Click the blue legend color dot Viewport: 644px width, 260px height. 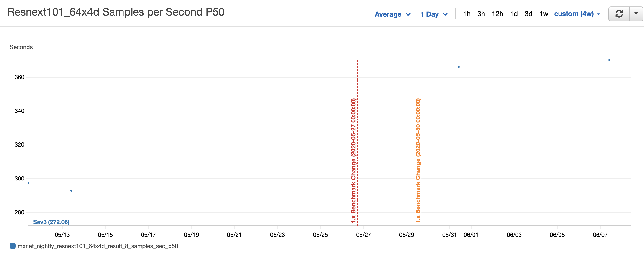pos(12,246)
